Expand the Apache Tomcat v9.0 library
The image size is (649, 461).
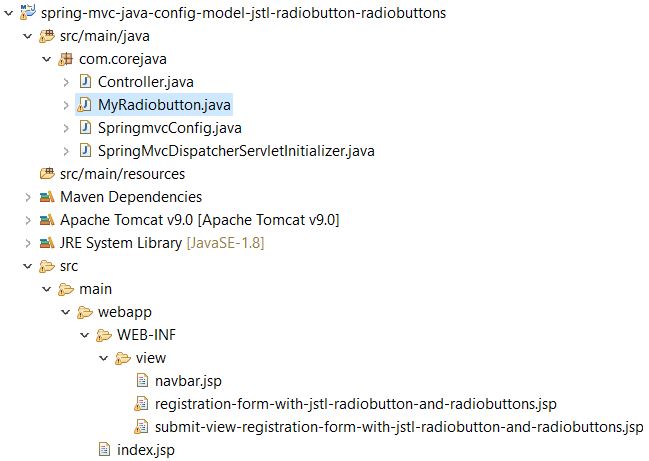pyautogui.click(x=28, y=220)
